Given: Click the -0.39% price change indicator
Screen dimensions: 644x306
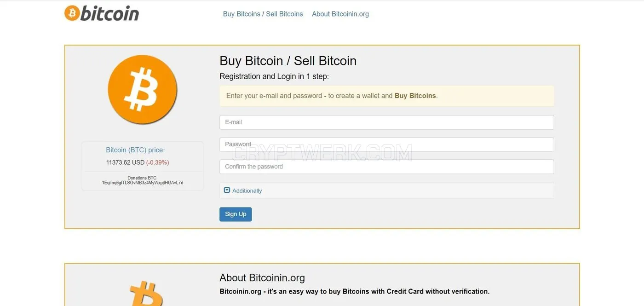Looking at the screenshot, I should pyautogui.click(x=158, y=162).
